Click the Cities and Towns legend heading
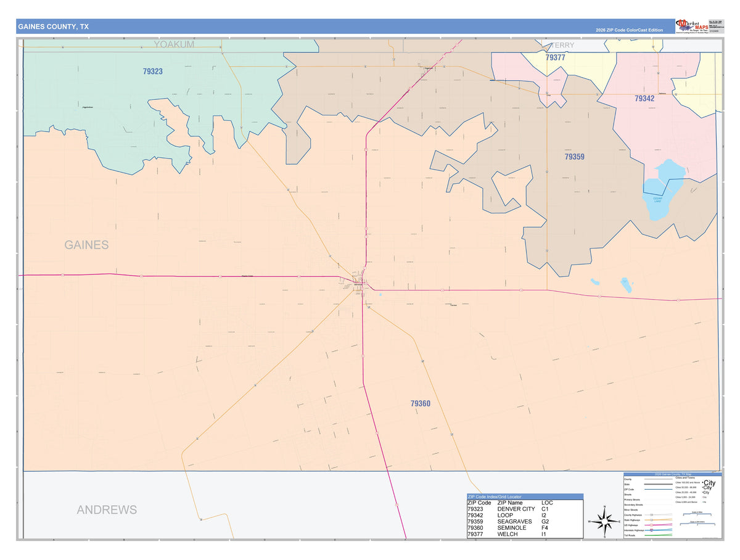The width and height of the screenshot is (740, 560). pos(685,477)
